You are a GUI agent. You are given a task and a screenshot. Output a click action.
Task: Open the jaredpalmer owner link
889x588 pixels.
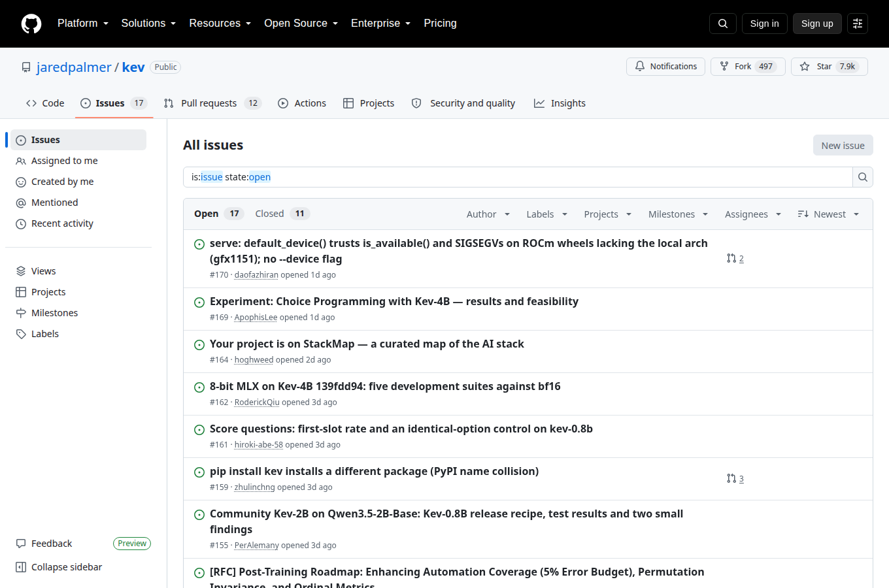[74, 67]
